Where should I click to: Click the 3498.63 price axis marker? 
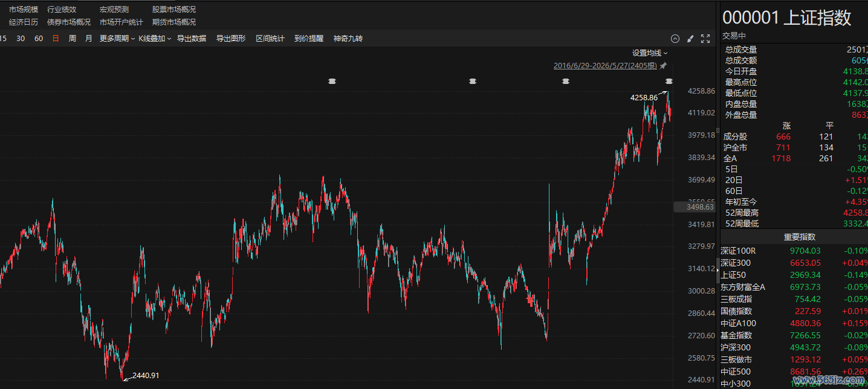pos(695,207)
